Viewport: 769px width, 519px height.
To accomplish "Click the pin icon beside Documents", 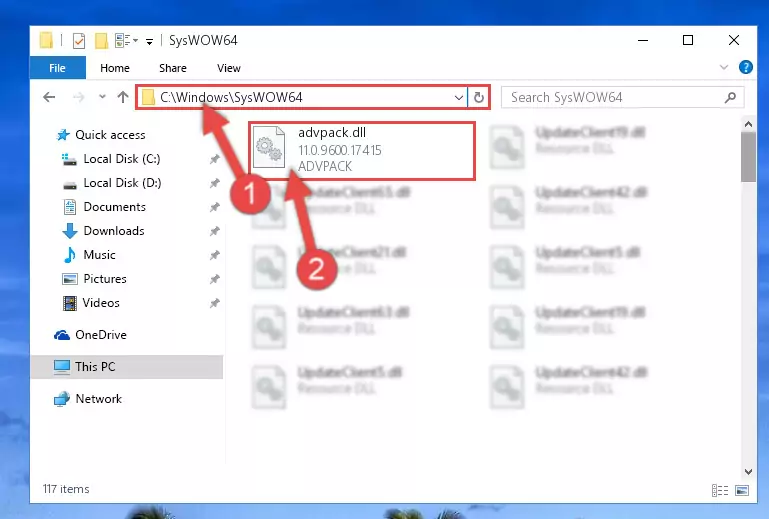I will [214, 207].
